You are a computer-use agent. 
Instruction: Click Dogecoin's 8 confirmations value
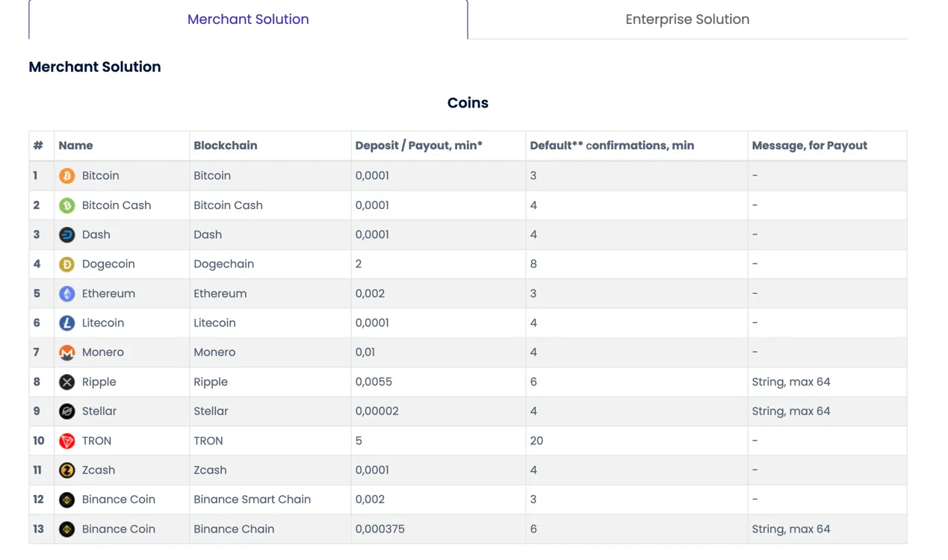(533, 264)
